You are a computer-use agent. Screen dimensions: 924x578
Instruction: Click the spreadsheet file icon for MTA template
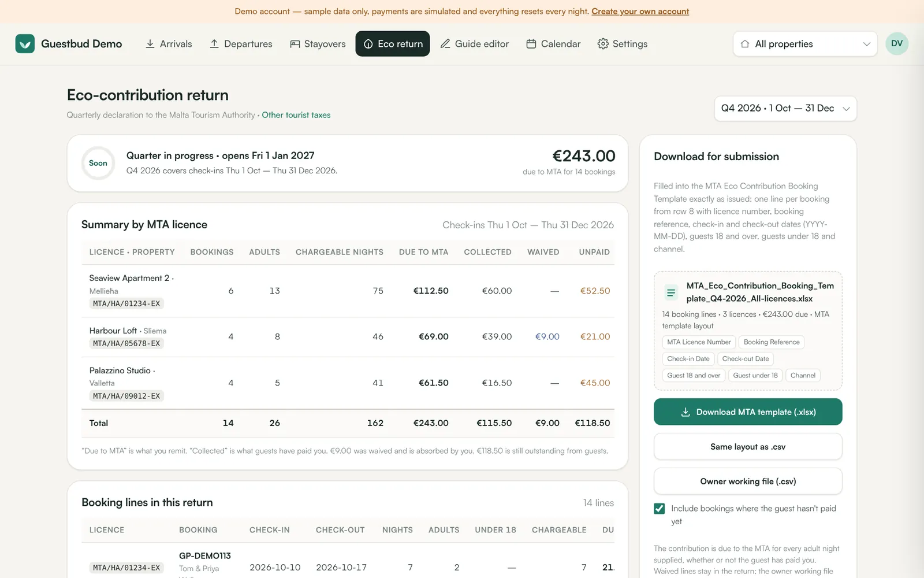671,292
